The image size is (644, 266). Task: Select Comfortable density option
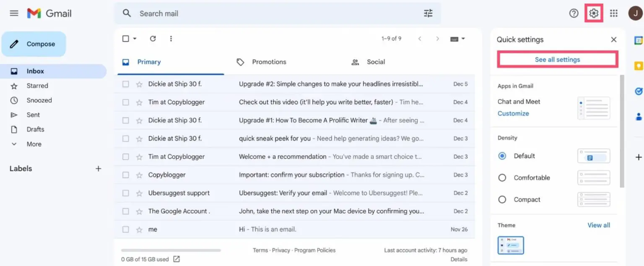pos(502,177)
